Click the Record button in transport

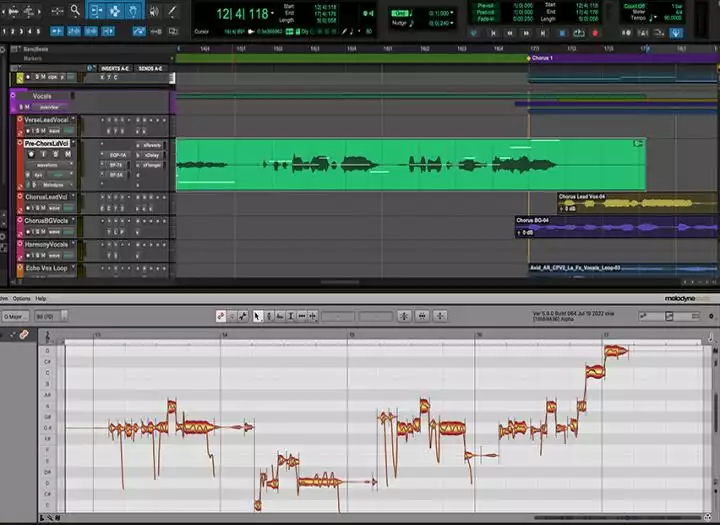point(596,33)
